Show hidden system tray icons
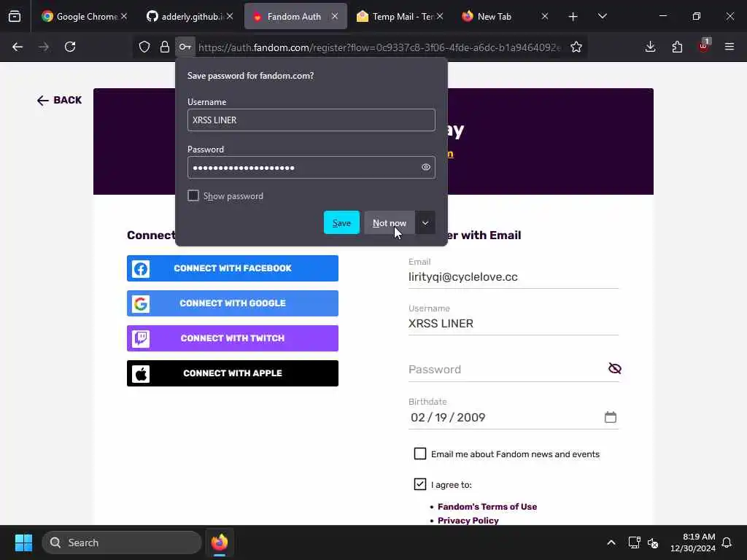Image resolution: width=747 pixels, height=560 pixels. [x=611, y=542]
